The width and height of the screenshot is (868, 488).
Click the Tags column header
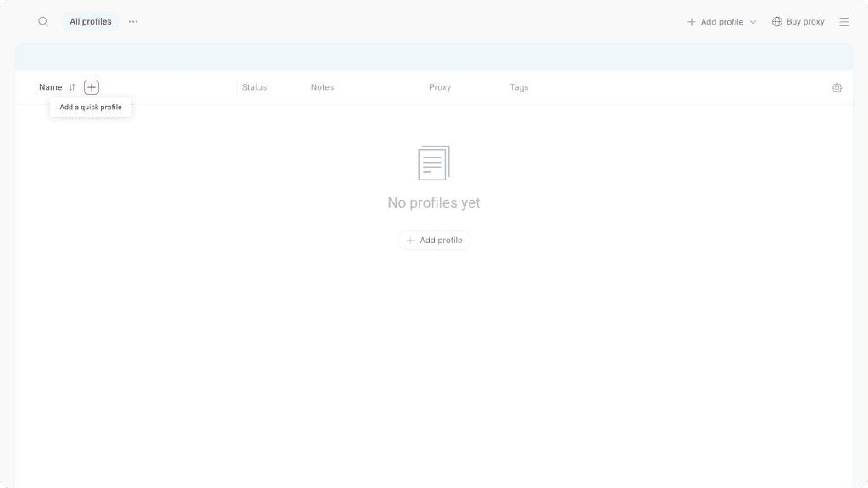[x=519, y=87]
